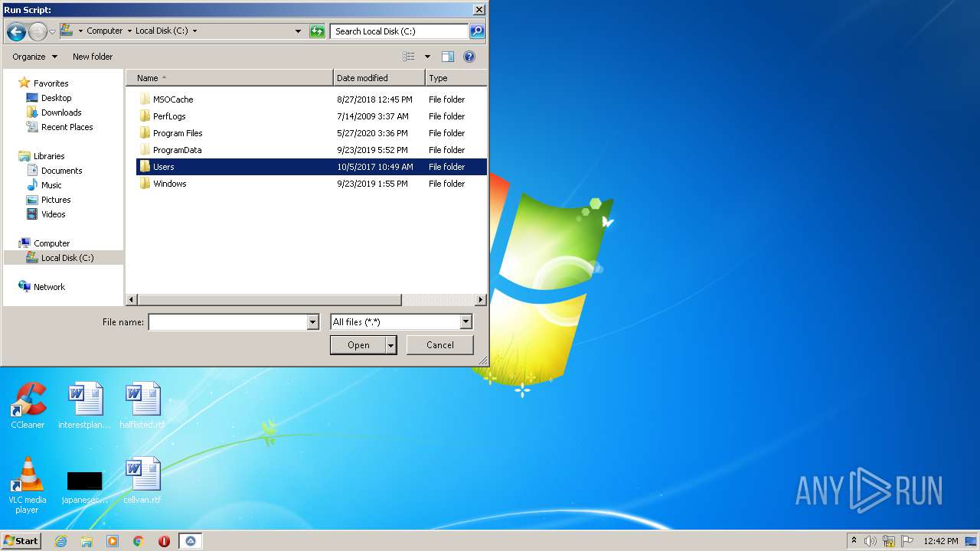Open the Organize menu

coord(34,57)
